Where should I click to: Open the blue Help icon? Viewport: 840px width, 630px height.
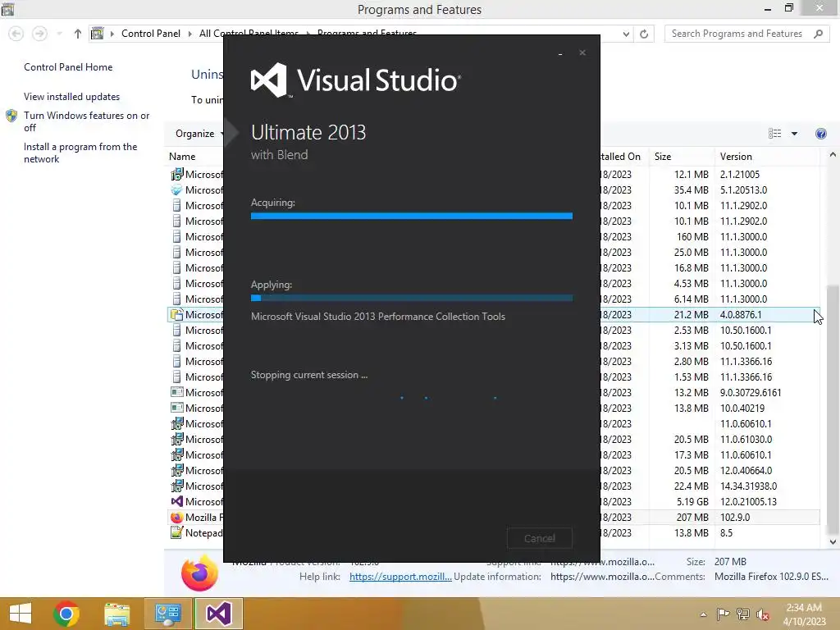click(x=820, y=134)
